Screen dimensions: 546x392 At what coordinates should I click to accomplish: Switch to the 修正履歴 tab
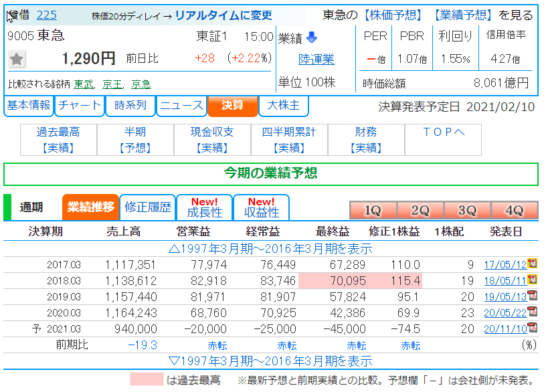148,207
